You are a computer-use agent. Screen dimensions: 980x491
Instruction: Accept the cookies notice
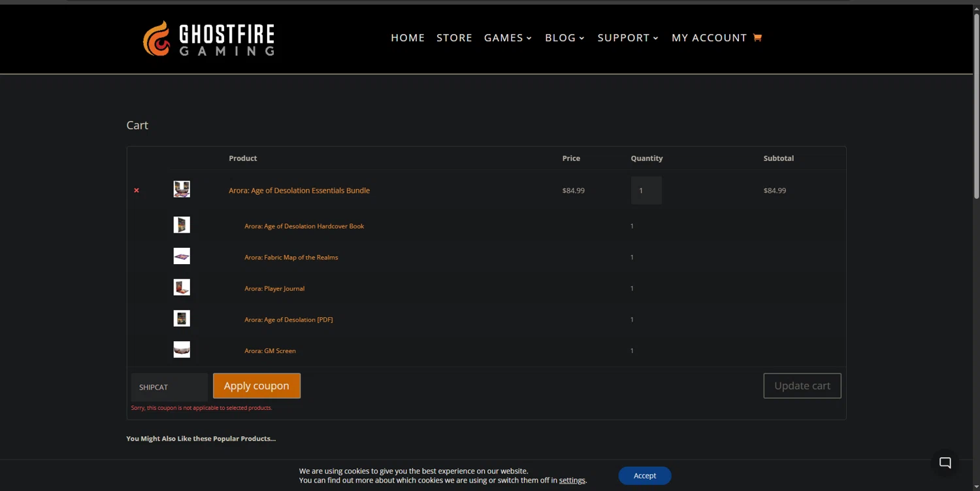645,475
